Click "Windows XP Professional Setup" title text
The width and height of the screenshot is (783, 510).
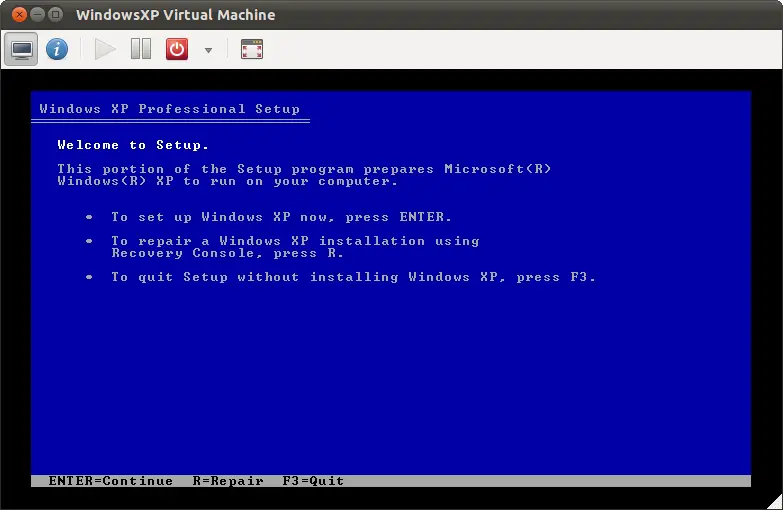[x=170, y=109]
